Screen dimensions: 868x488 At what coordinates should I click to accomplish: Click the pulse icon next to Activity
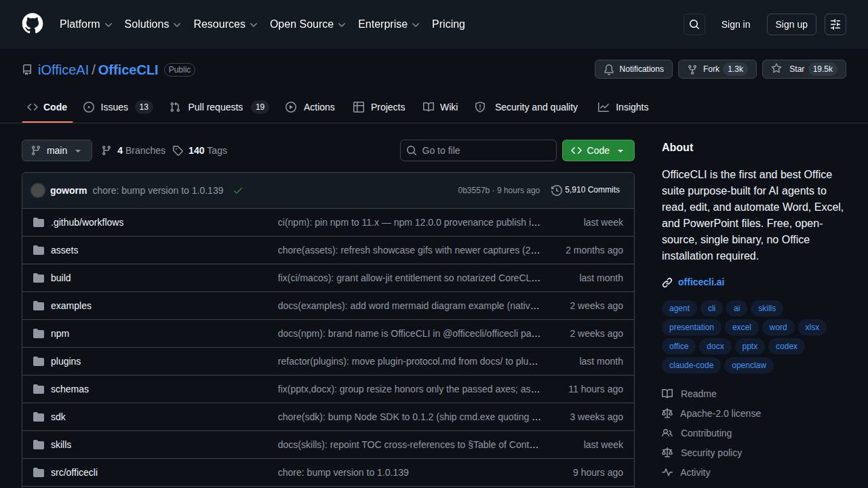coord(667,472)
